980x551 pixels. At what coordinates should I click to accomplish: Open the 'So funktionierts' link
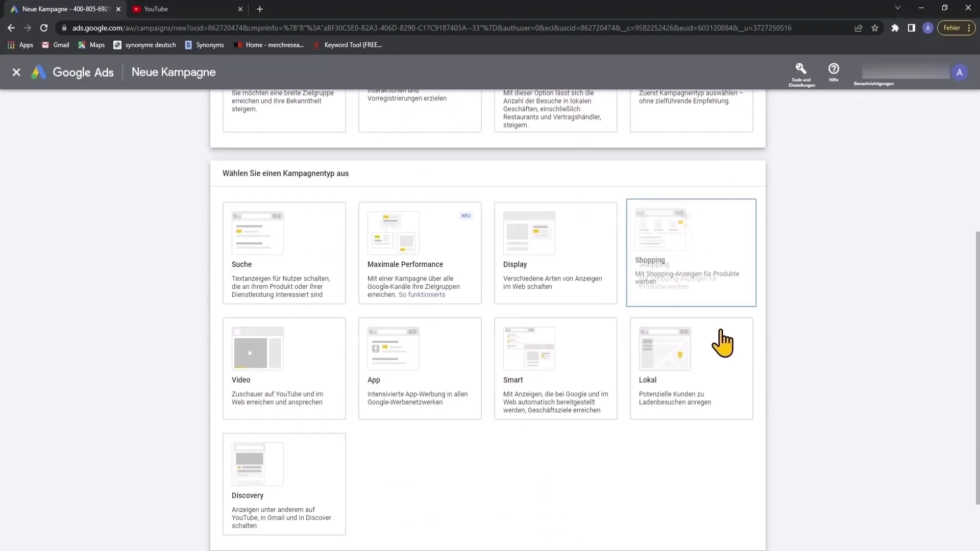click(422, 295)
